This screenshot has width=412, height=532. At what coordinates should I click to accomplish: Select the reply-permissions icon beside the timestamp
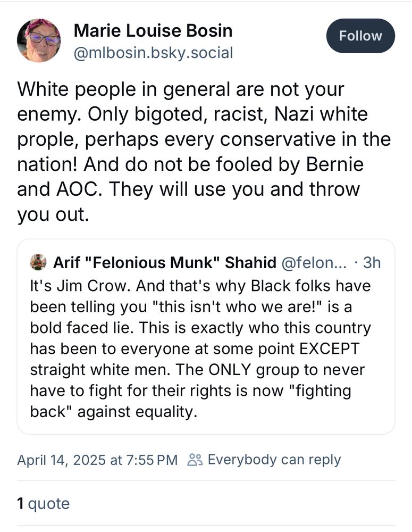pos(194,459)
